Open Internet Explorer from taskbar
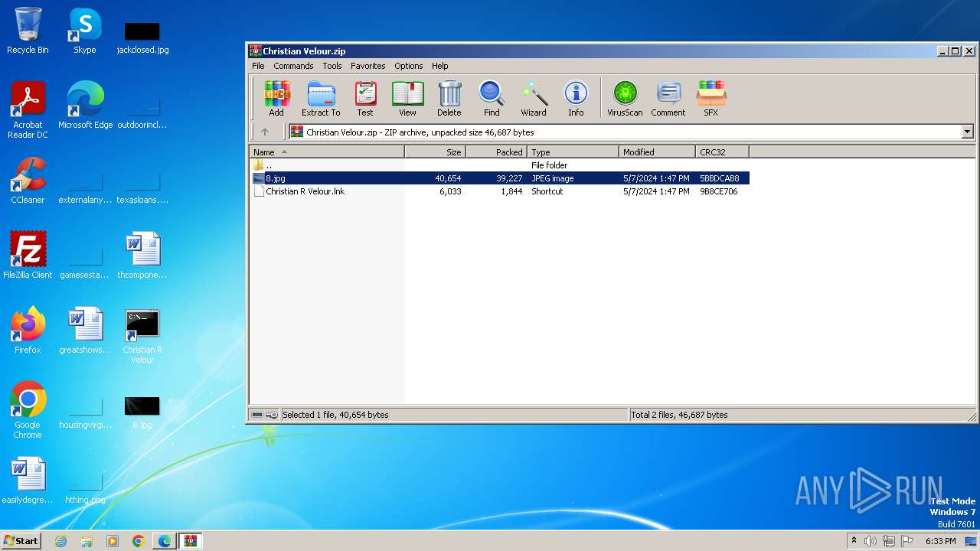Viewport: 980px width, 551px height. click(x=61, y=541)
